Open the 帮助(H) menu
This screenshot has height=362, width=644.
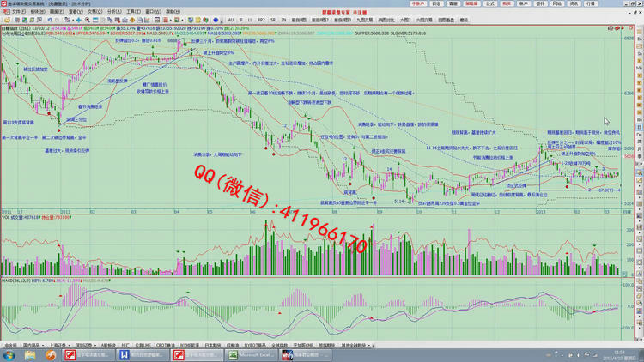[173, 11]
